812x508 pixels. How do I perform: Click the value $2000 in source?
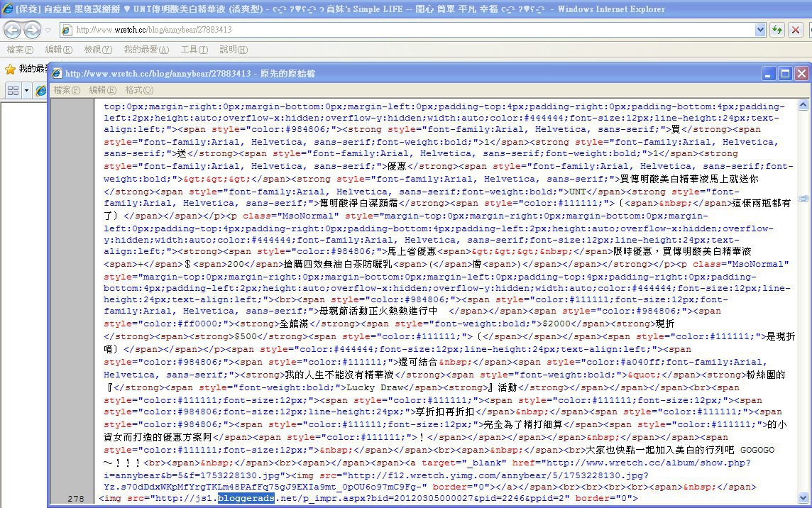(x=556, y=324)
